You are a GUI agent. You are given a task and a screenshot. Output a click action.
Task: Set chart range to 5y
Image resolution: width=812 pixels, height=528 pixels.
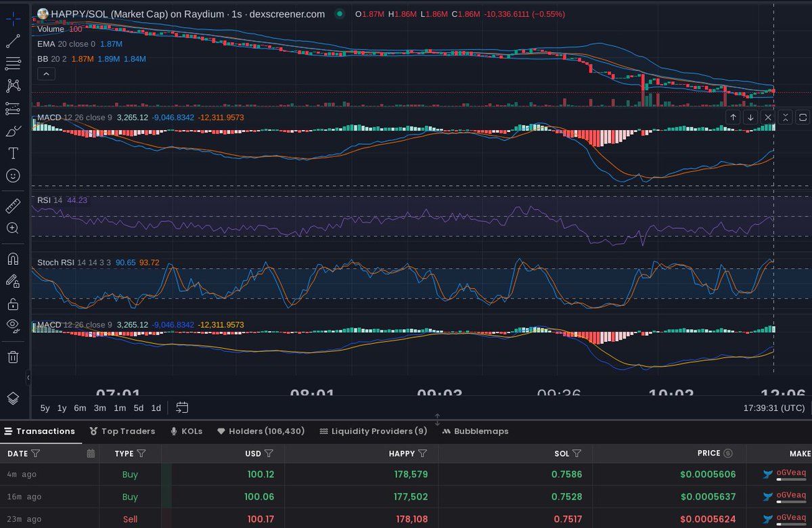tap(45, 408)
